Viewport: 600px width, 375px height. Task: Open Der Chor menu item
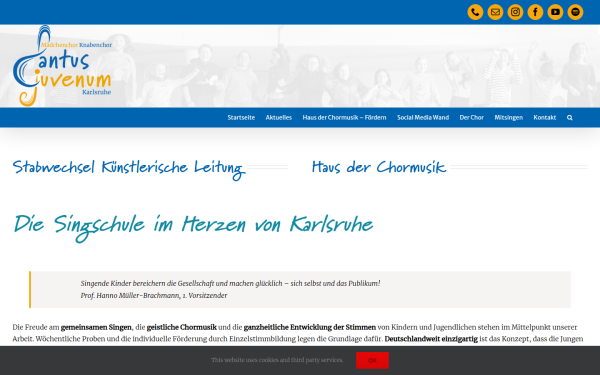tap(471, 117)
